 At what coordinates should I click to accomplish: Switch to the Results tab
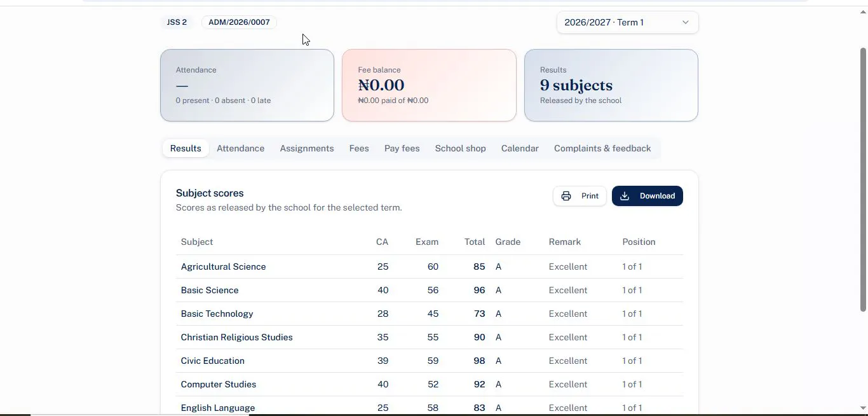(186, 148)
